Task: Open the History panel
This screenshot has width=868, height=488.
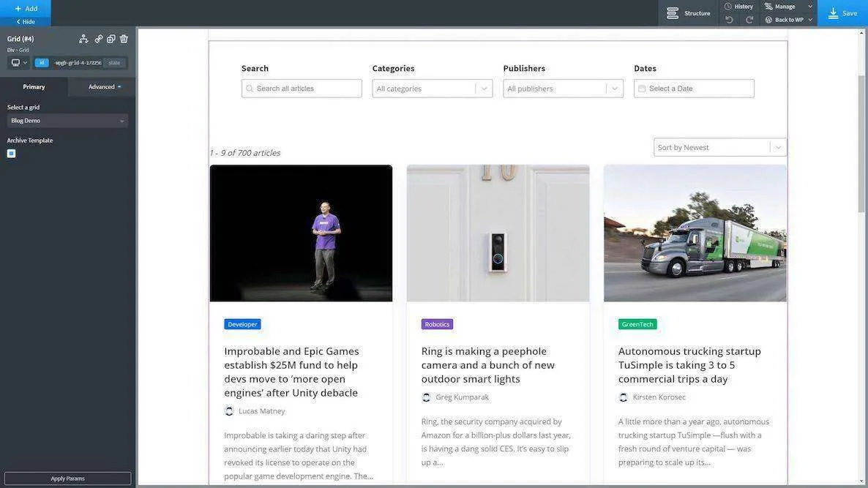Action: [x=739, y=7]
